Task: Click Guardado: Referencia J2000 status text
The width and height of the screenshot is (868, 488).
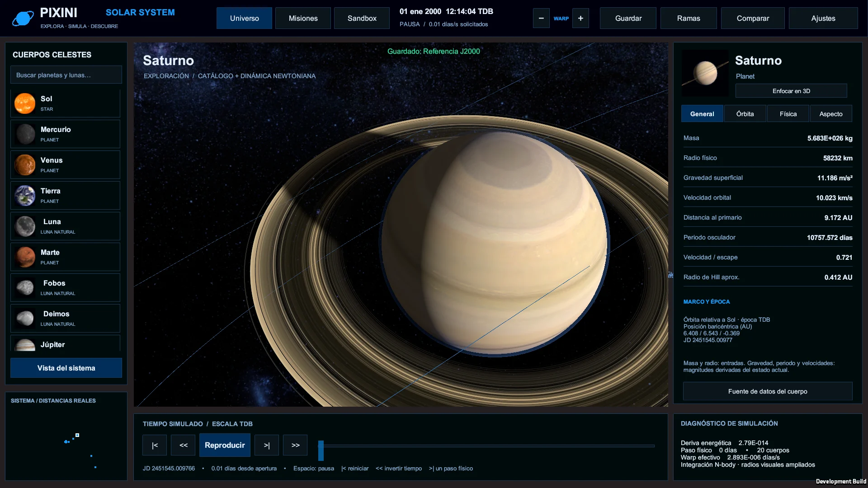Action: (434, 52)
